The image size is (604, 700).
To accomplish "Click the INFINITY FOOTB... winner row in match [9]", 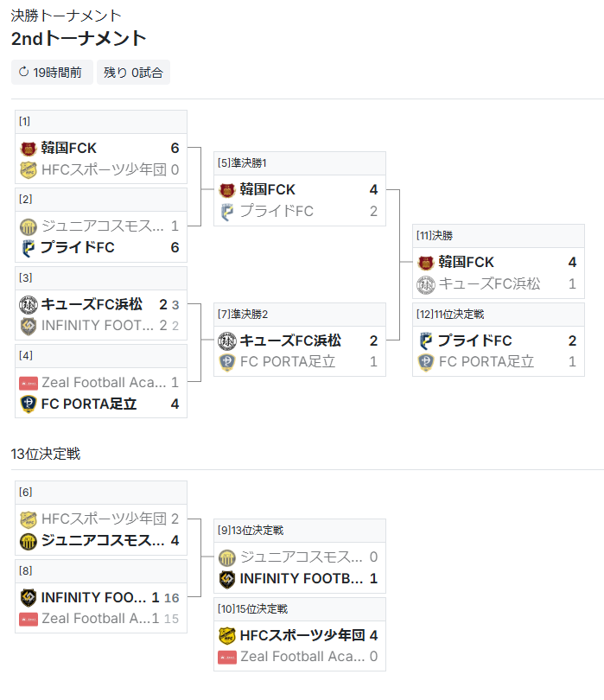I will [x=300, y=579].
